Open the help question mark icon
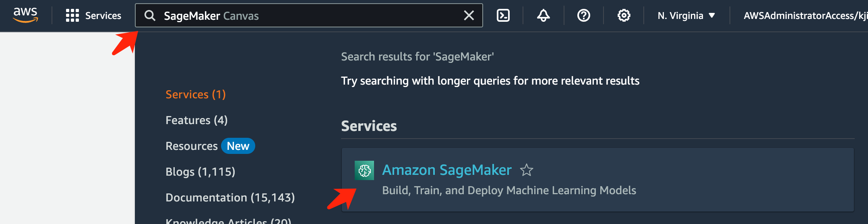 click(583, 16)
